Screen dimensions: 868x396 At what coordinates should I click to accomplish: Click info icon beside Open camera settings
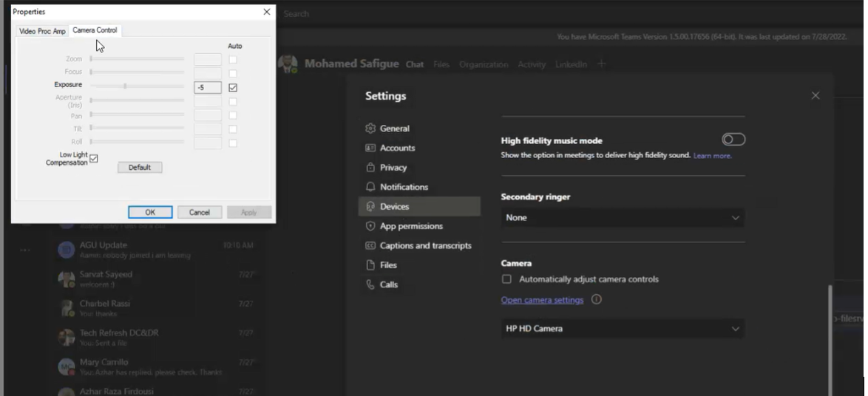point(596,299)
